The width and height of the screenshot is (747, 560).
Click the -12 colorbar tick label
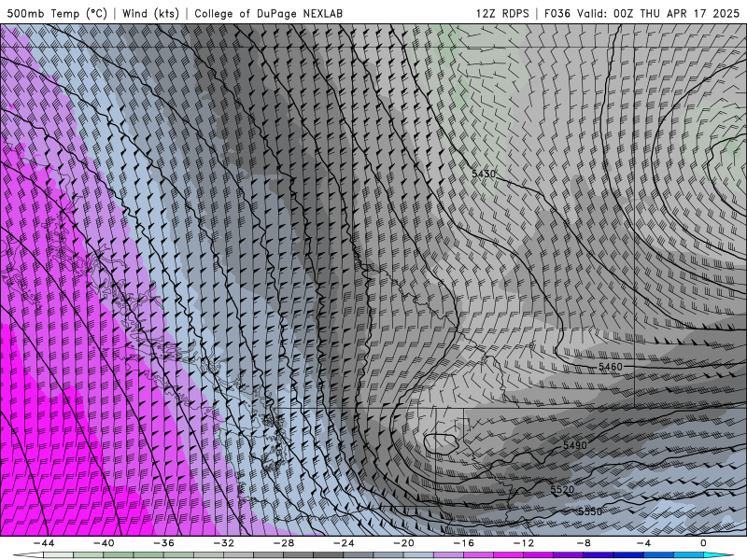tap(524, 543)
